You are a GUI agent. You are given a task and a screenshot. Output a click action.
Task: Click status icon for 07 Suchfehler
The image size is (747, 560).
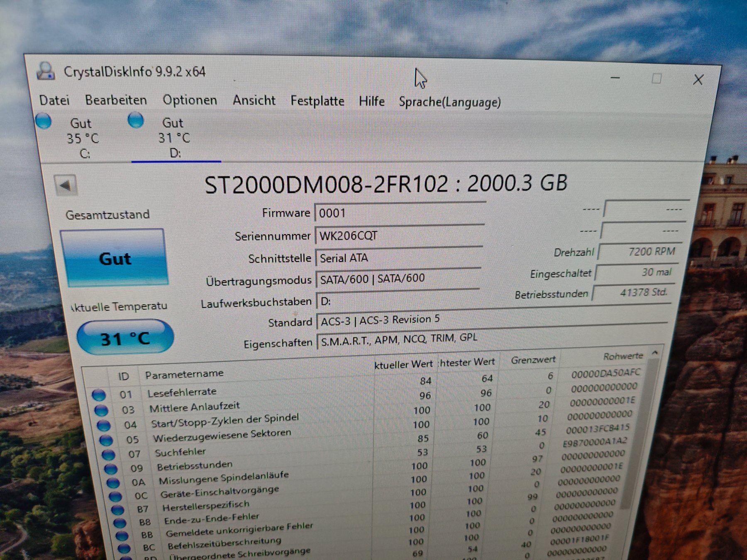[108, 455]
